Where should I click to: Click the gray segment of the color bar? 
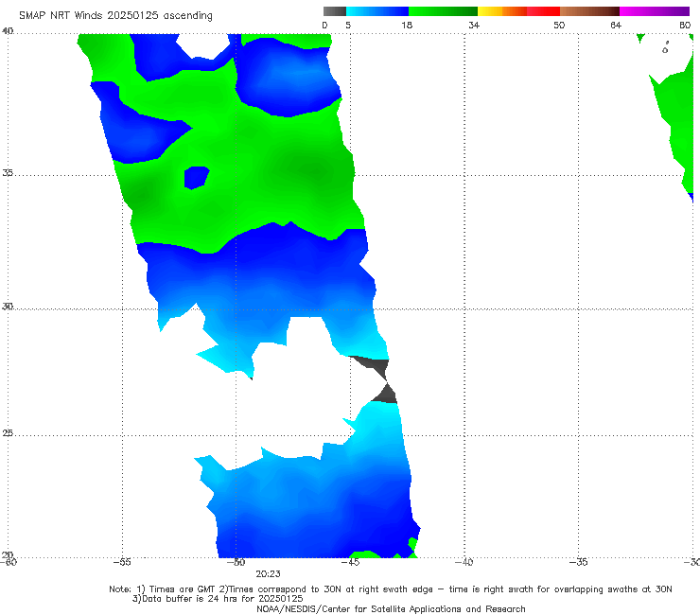pos(335,11)
